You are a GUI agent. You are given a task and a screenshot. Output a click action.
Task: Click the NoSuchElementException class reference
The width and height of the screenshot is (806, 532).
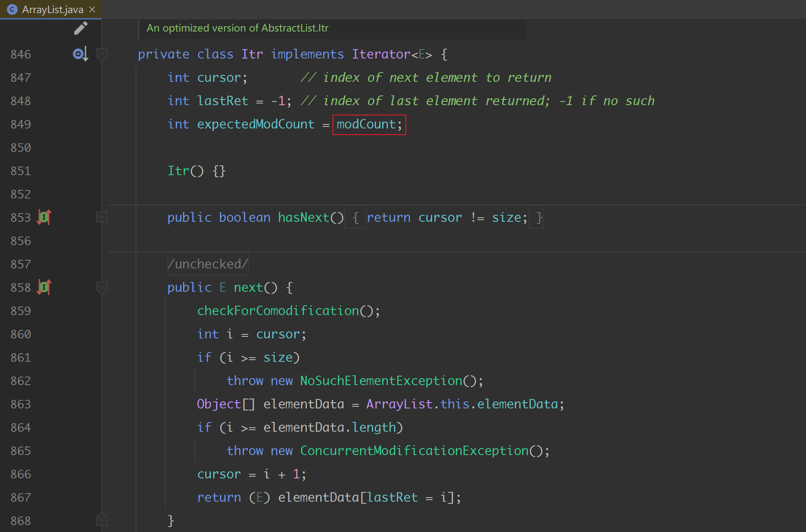381,381
